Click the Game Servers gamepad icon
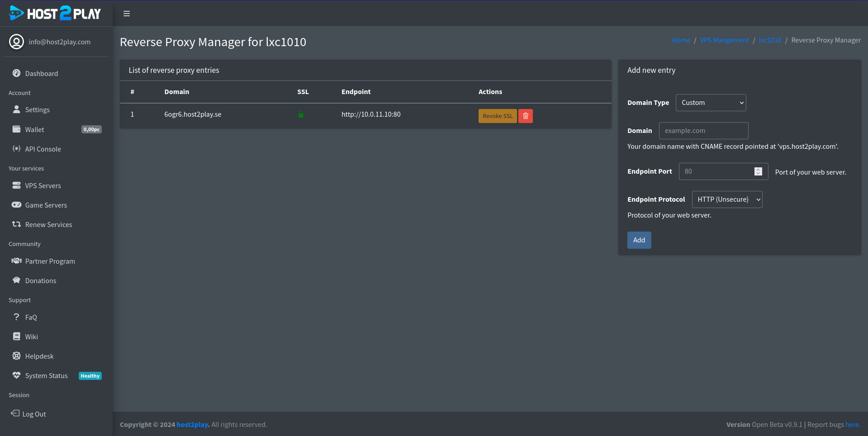This screenshot has height=436, width=868. tap(16, 205)
